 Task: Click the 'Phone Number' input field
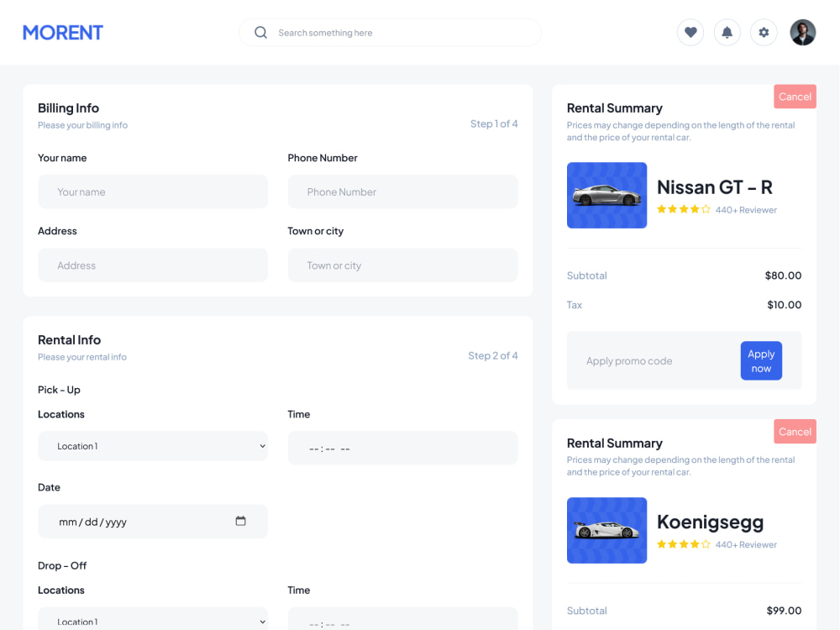pos(402,192)
